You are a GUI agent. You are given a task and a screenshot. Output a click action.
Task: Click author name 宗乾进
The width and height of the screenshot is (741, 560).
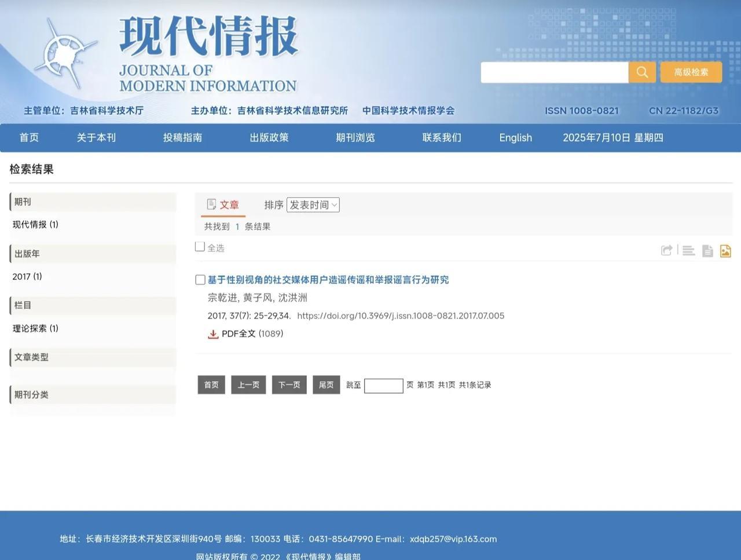click(222, 298)
